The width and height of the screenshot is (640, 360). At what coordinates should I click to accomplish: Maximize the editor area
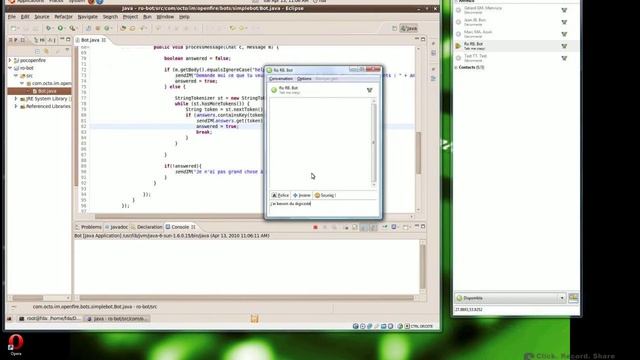pyautogui.click(x=423, y=39)
